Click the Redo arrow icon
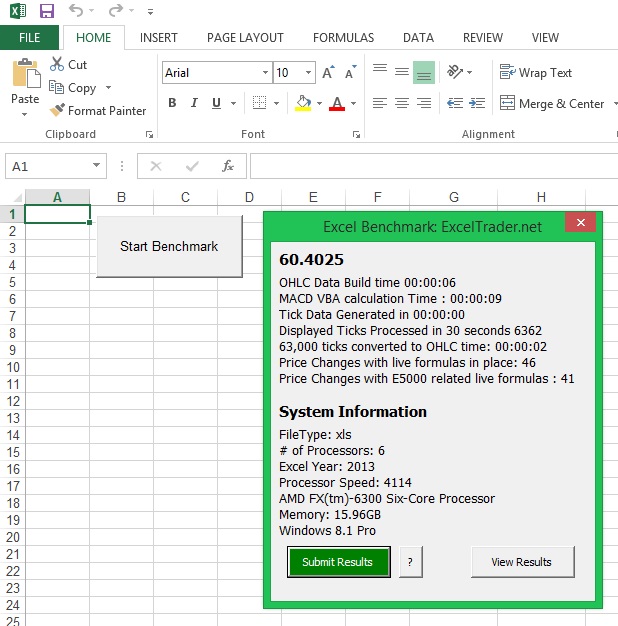Image resolution: width=618 pixels, height=626 pixels. tap(116, 10)
